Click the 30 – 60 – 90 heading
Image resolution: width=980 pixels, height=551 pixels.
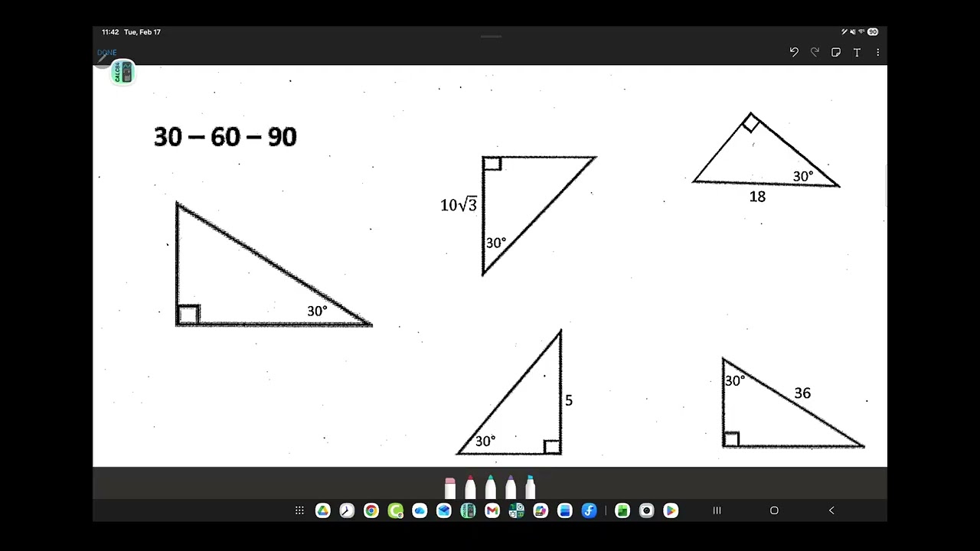pos(225,137)
